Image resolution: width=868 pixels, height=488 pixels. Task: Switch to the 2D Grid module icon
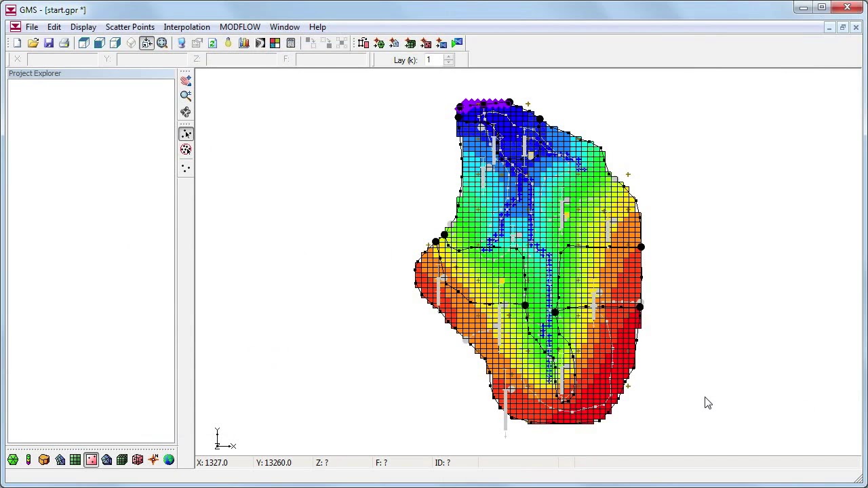(x=75, y=460)
